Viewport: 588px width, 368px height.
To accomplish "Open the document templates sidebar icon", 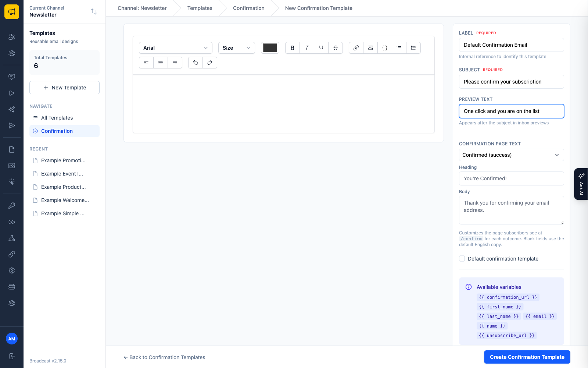I will (x=12, y=149).
